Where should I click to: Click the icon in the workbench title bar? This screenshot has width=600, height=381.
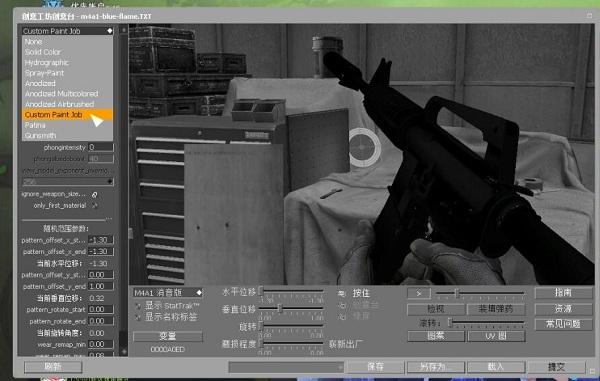pos(589,15)
